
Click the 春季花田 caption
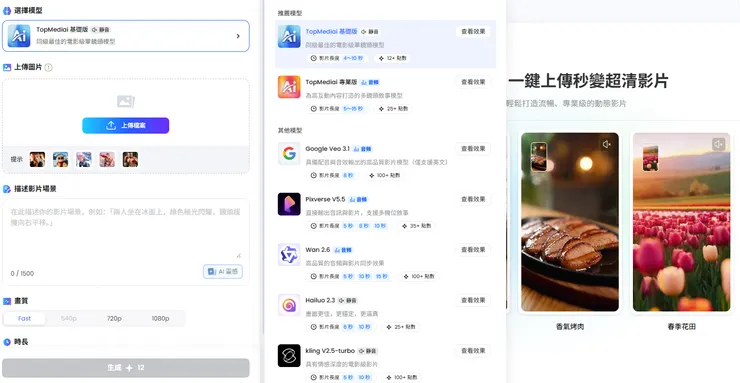(x=681, y=326)
